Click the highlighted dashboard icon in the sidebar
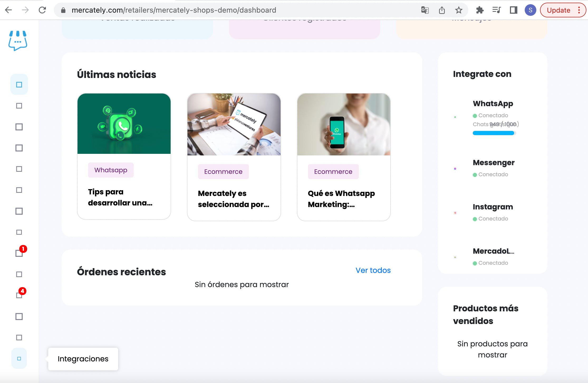Screen dimensions: 588x383 tap(19, 84)
